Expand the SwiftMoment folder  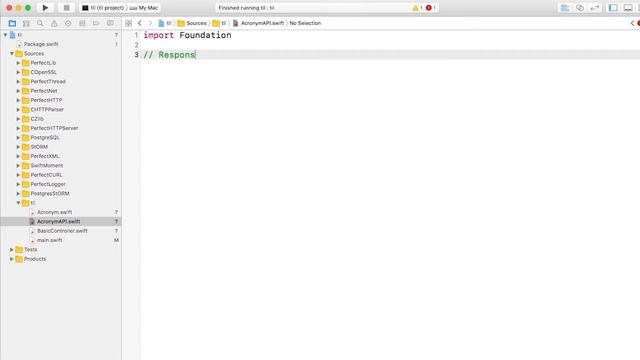pyautogui.click(x=18, y=165)
